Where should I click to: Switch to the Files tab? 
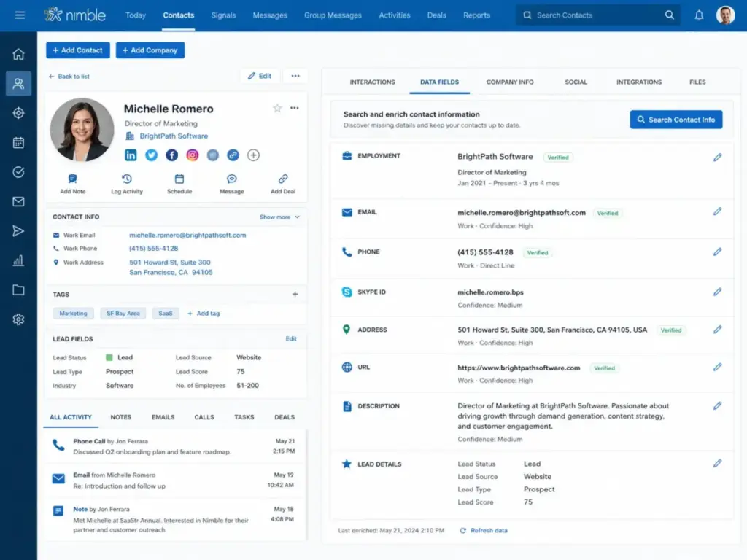point(697,82)
